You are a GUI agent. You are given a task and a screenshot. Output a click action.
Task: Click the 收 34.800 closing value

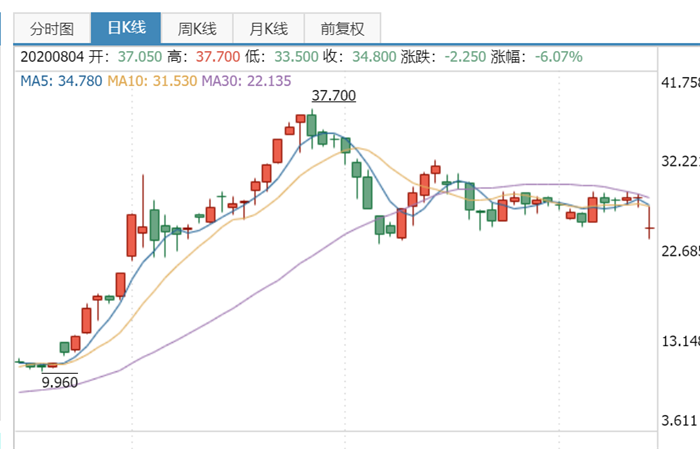point(374,57)
